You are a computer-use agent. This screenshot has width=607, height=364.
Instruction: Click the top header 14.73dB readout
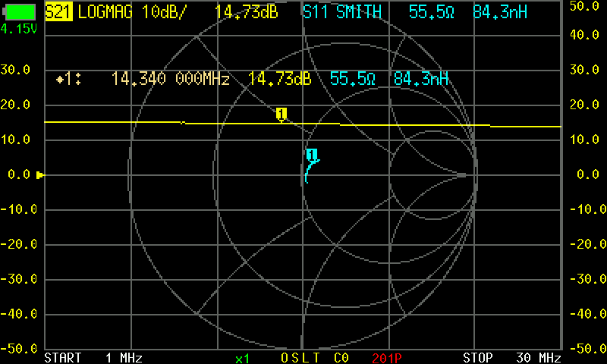pos(247,12)
